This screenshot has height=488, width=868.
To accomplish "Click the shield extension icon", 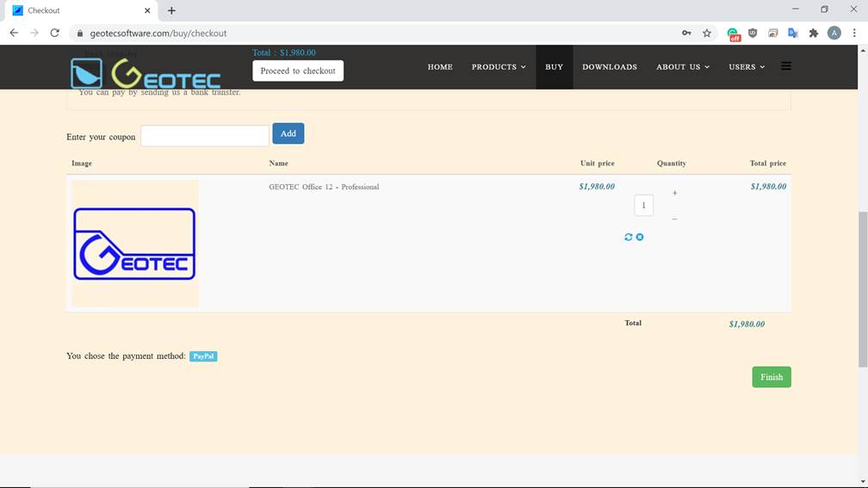I will coord(753,34).
